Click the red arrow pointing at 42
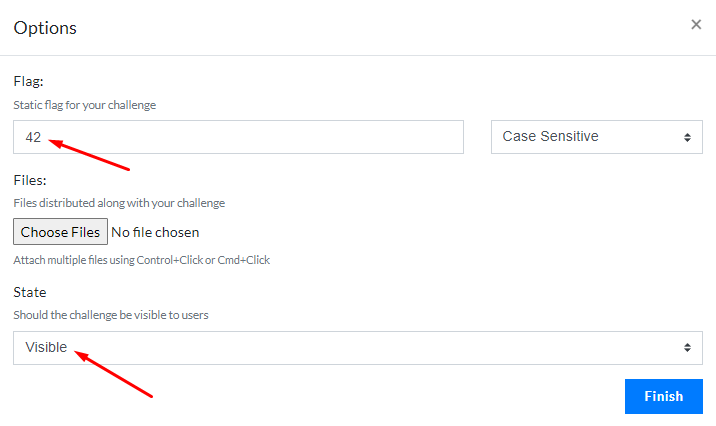Screen dimensions: 716x426 tap(90, 154)
